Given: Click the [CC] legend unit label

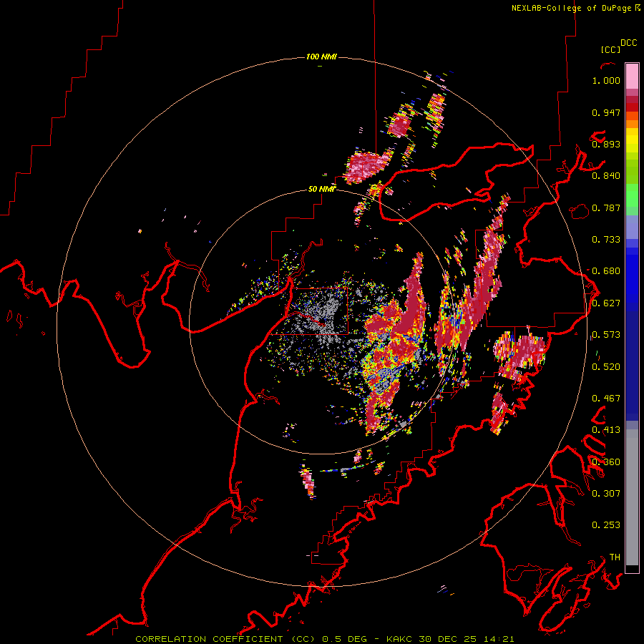Looking at the screenshot, I should tap(610, 49).
